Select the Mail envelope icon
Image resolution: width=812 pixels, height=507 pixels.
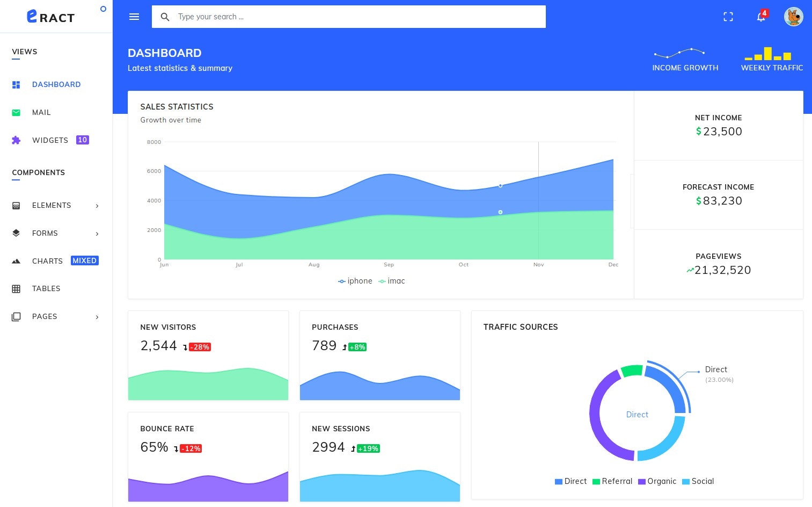tap(16, 112)
